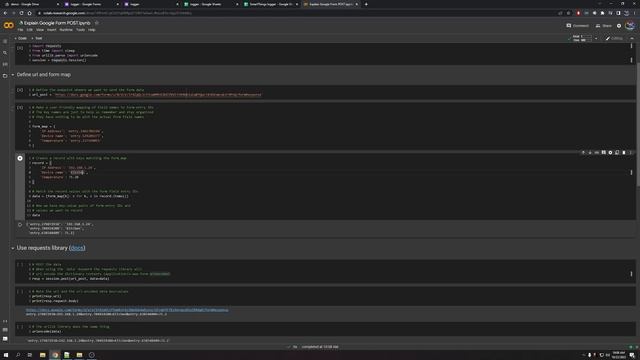Screen dimensions: 640x360
Task: Run the session.post cell via its brackets
Action: point(20,264)
